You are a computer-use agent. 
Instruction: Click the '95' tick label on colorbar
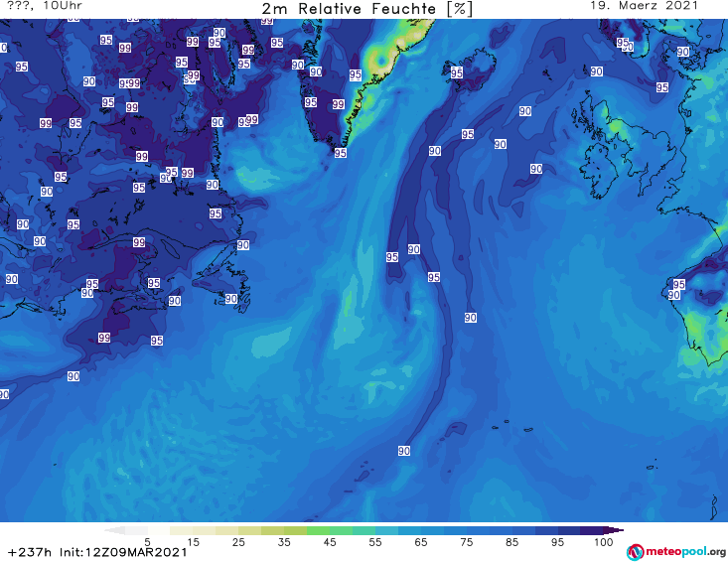tap(557, 542)
